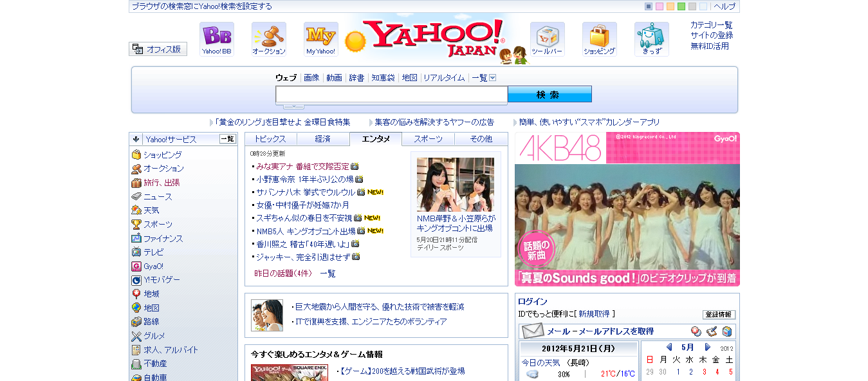Select the 動画 search type

tap(334, 78)
